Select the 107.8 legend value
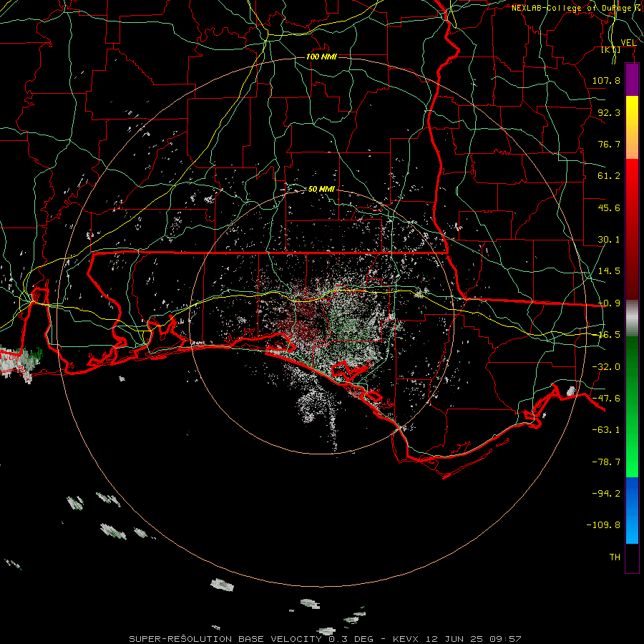Screen dimensions: 644x644 point(606,80)
